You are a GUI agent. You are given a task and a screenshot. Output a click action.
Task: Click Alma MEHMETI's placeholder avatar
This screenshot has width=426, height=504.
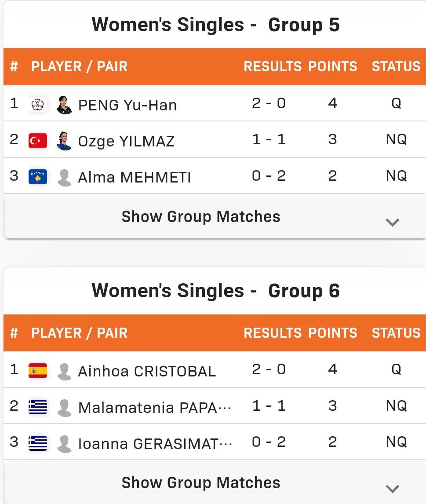(64, 177)
